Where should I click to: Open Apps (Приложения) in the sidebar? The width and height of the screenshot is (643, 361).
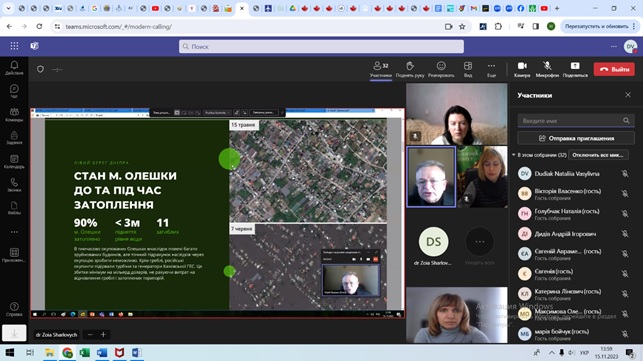click(14, 255)
